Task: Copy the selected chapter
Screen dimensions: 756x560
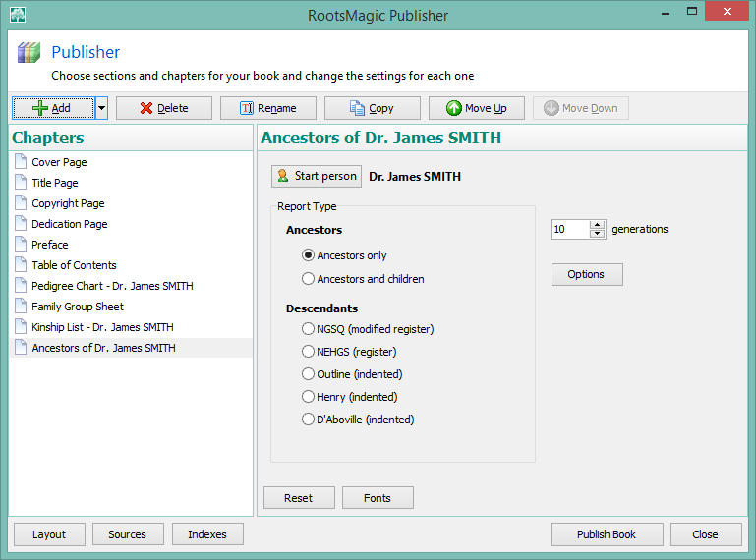Action: (x=373, y=108)
